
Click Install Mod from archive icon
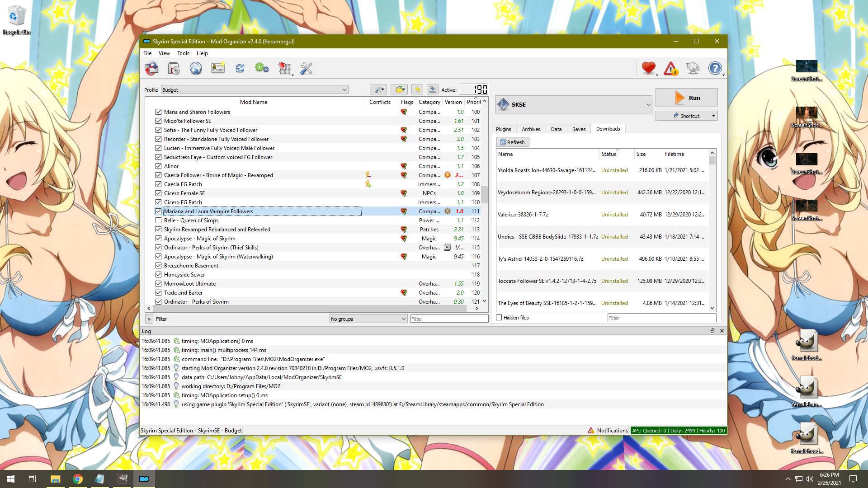click(174, 68)
